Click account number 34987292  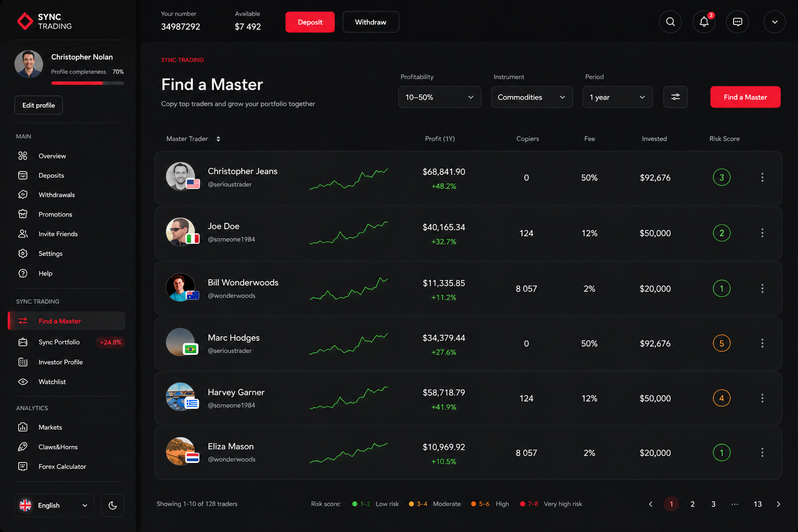[180, 26]
